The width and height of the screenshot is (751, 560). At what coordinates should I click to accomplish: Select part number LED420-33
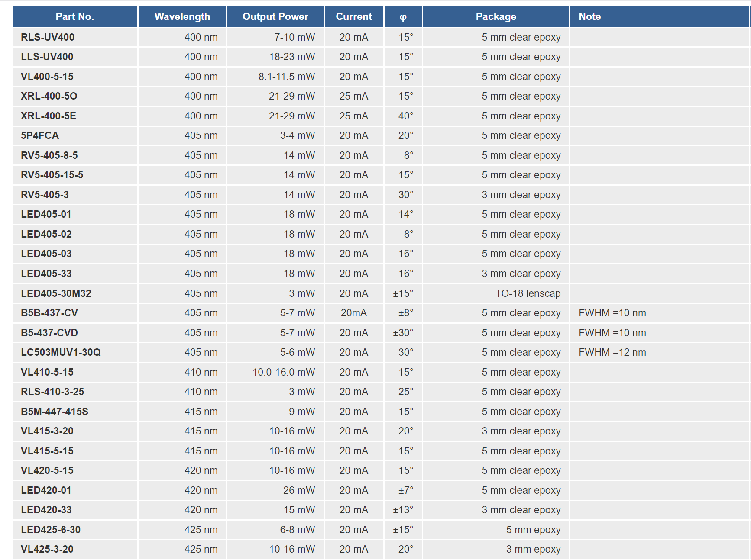pos(46,510)
